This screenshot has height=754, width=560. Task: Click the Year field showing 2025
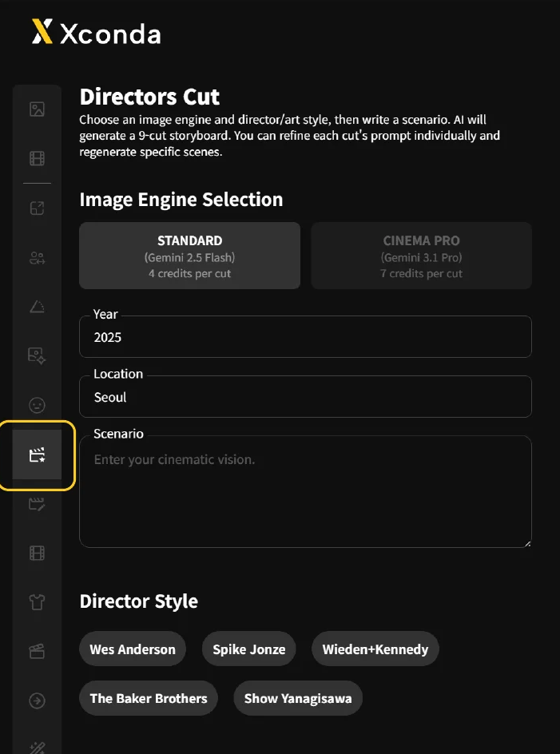(305, 336)
